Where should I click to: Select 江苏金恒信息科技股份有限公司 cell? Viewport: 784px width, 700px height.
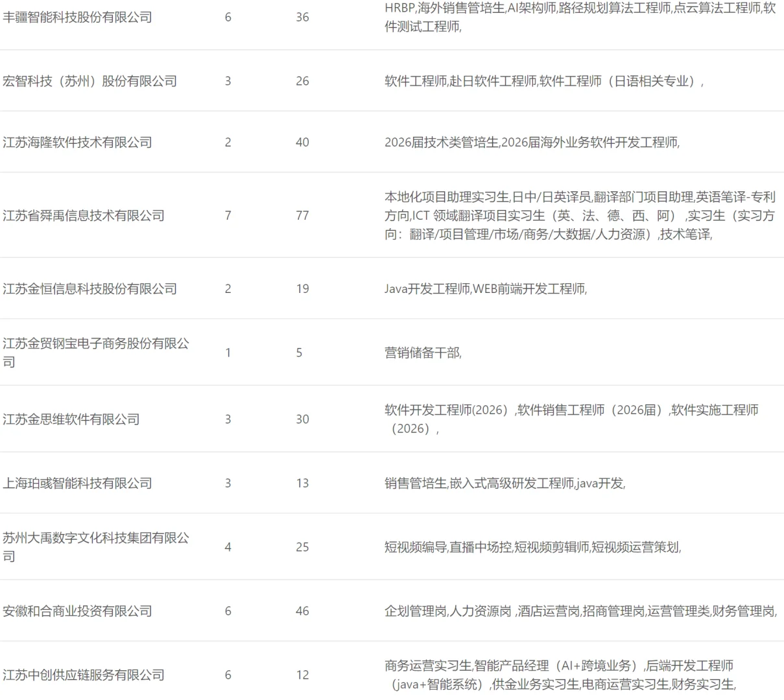89,288
